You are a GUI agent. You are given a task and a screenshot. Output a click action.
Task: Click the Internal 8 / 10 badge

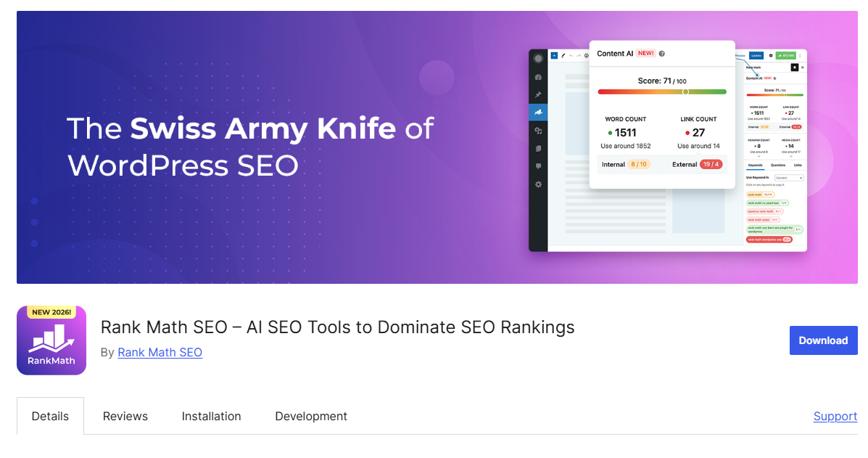point(639,165)
